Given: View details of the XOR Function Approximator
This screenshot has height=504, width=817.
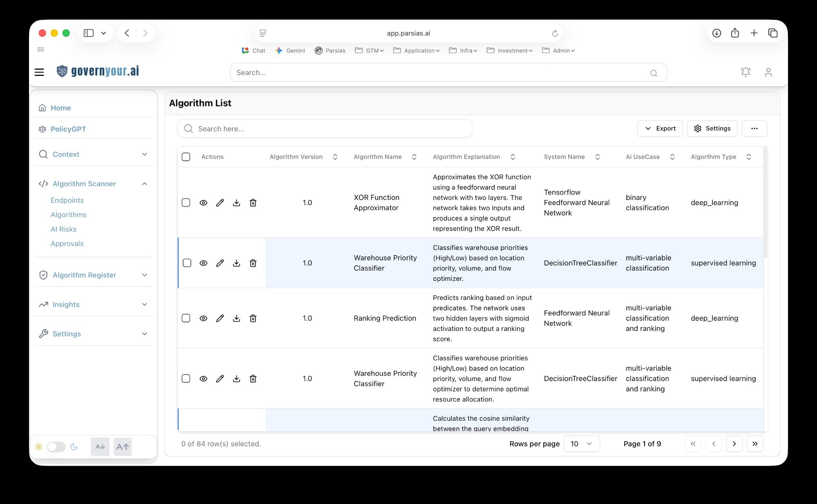Looking at the screenshot, I should tap(203, 203).
